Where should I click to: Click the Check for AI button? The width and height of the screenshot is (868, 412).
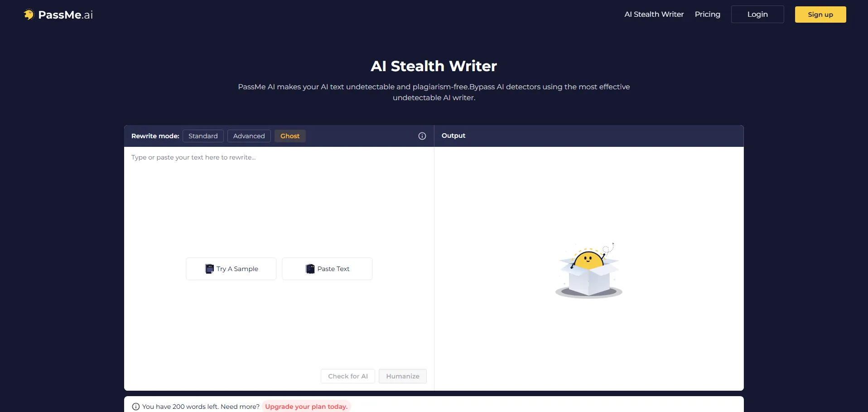point(347,376)
